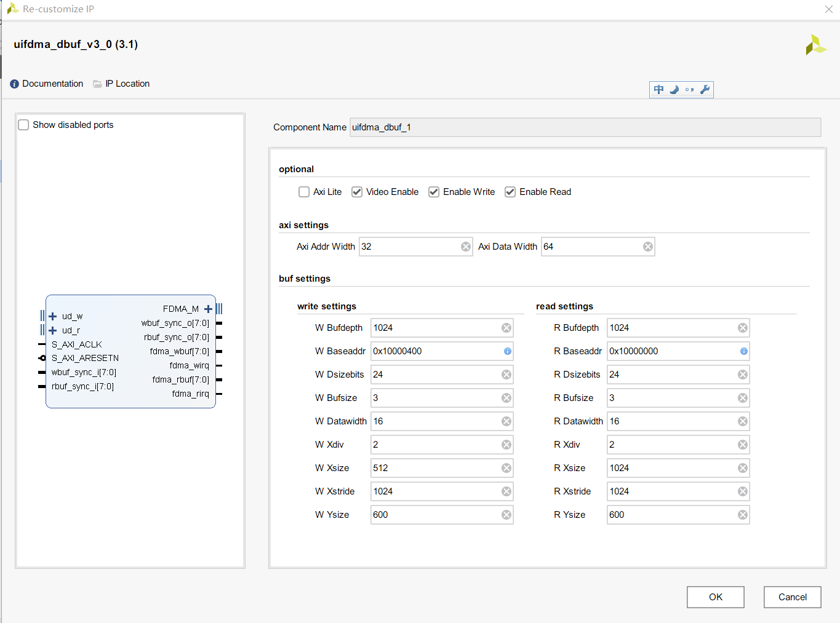Toggle punctuation mode in IME toolbar
Image resolution: width=840 pixels, height=623 pixels.
click(x=689, y=90)
